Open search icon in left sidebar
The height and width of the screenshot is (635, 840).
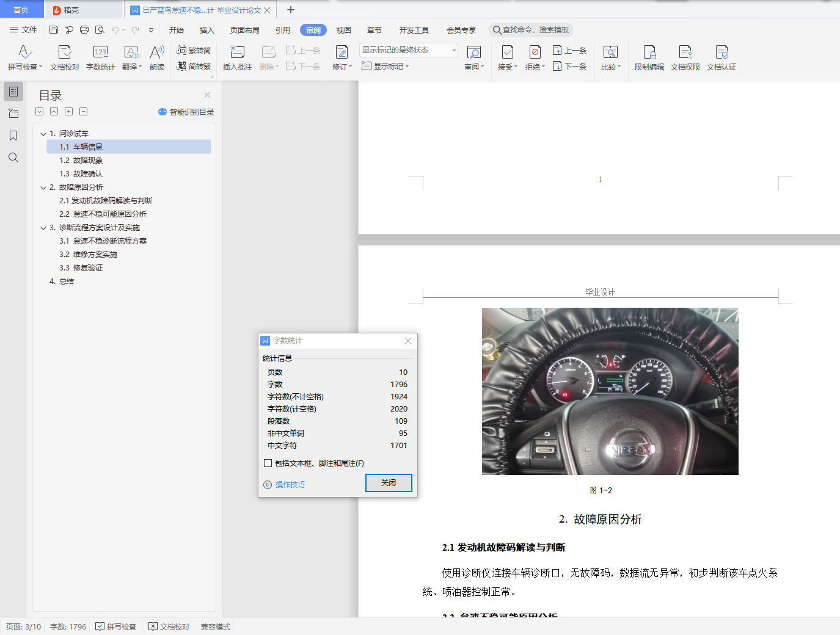13,158
